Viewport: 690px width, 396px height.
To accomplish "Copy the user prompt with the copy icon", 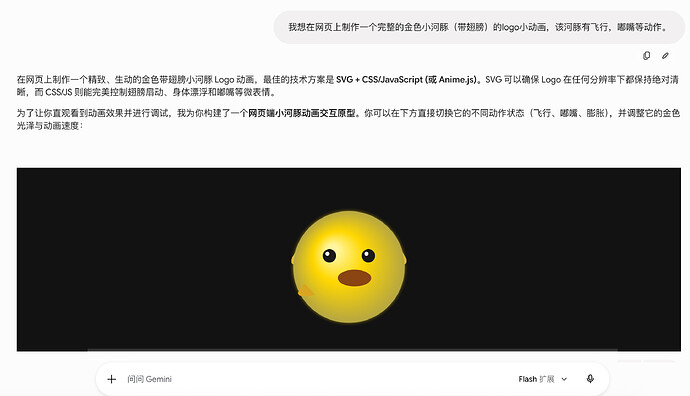I will click(x=646, y=55).
